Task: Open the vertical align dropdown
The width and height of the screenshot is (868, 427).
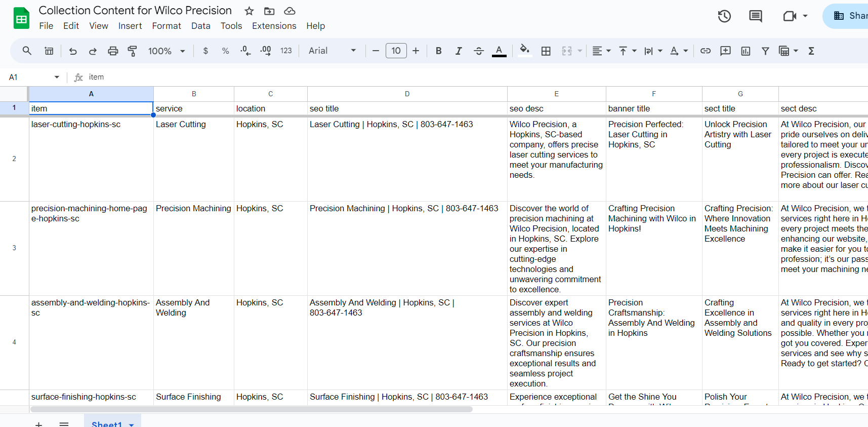Action: pyautogui.click(x=628, y=51)
